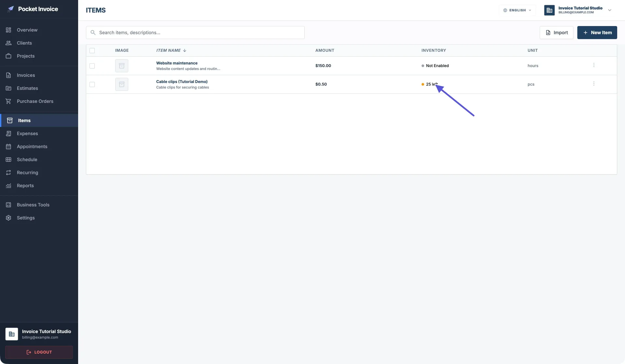The height and width of the screenshot is (364, 625).
Task: Click the Invoices document icon
Action: click(x=8, y=75)
